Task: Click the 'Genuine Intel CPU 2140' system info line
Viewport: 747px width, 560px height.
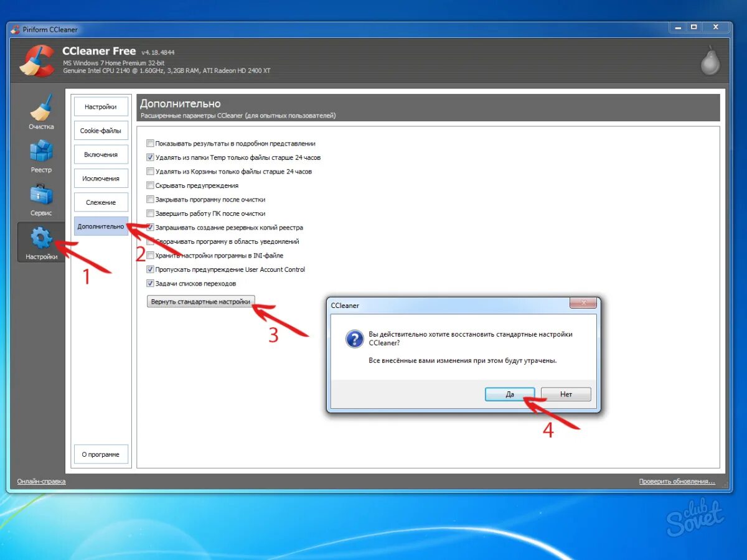Action: tap(167, 71)
